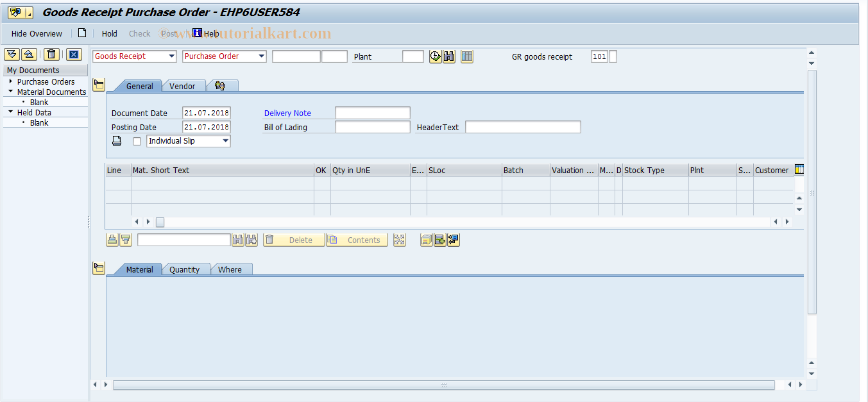The image size is (868, 402).
Task: Switch to the Vendor tab
Action: coord(182,86)
